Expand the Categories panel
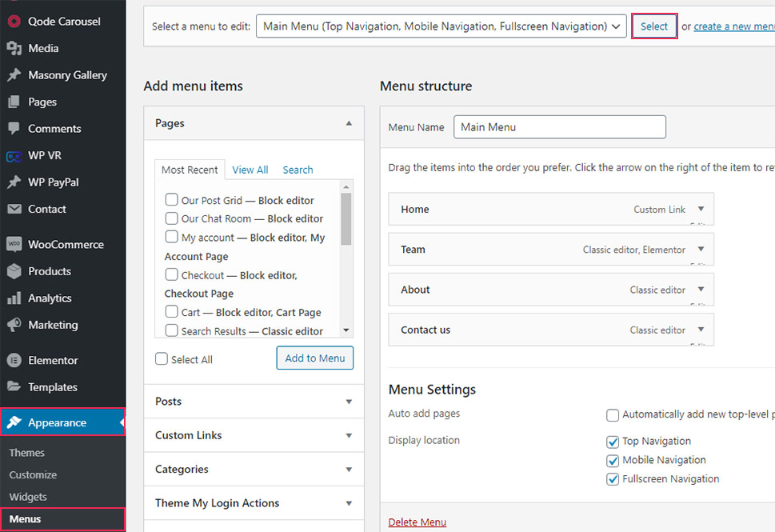The width and height of the screenshot is (775, 532). coord(349,470)
